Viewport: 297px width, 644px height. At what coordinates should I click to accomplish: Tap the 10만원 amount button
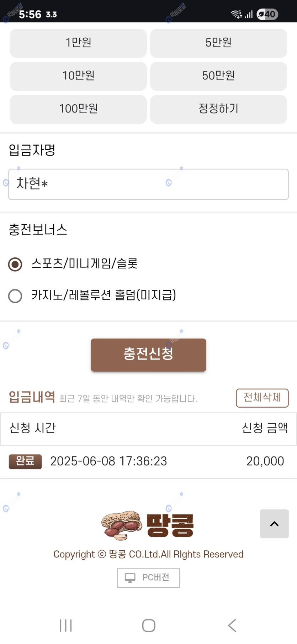point(78,76)
